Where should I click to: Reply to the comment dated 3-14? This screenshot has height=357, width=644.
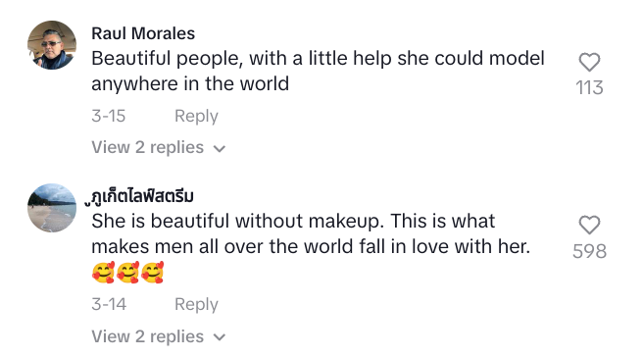pos(196,304)
